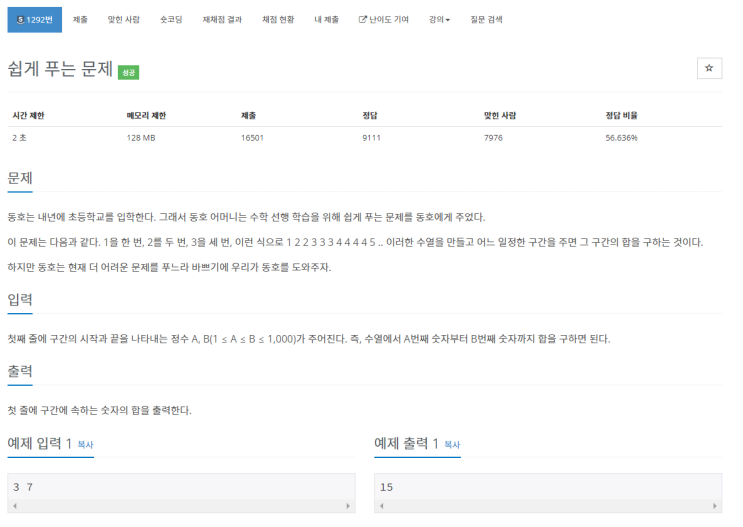Click left scroll arrow in sample output box
Viewport: 743px width, 527px height.
point(382,506)
